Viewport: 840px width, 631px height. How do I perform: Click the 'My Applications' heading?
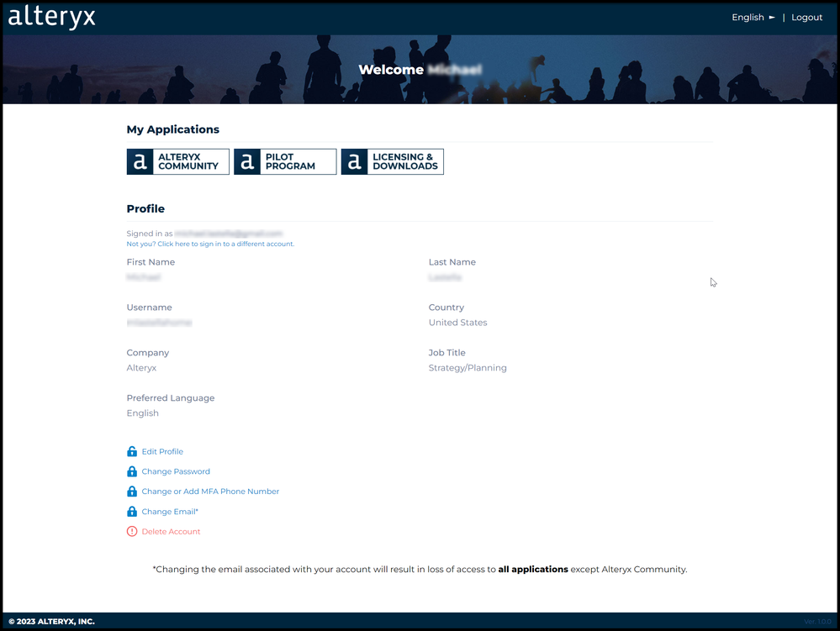click(x=173, y=129)
